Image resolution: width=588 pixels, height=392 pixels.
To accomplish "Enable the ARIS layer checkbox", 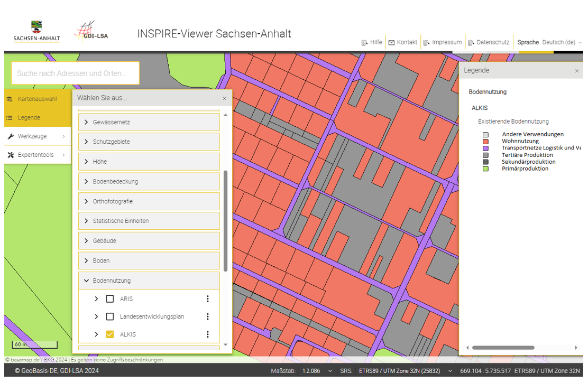I will [x=110, y=299].
